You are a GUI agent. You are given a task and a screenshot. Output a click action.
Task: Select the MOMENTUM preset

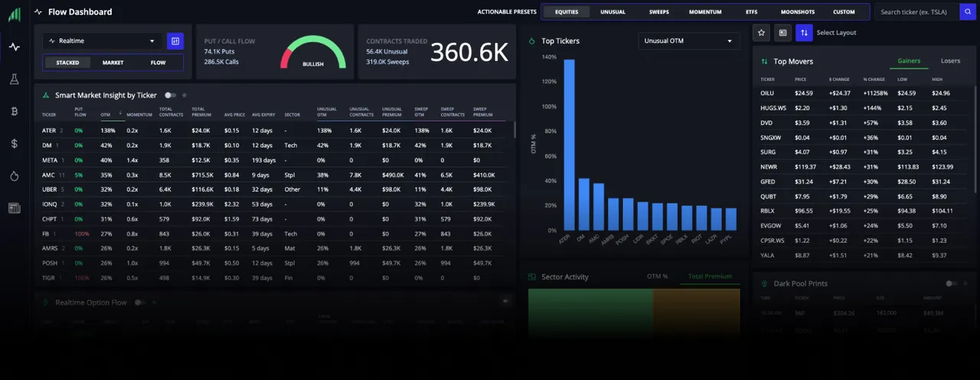(x=705, y=12)
